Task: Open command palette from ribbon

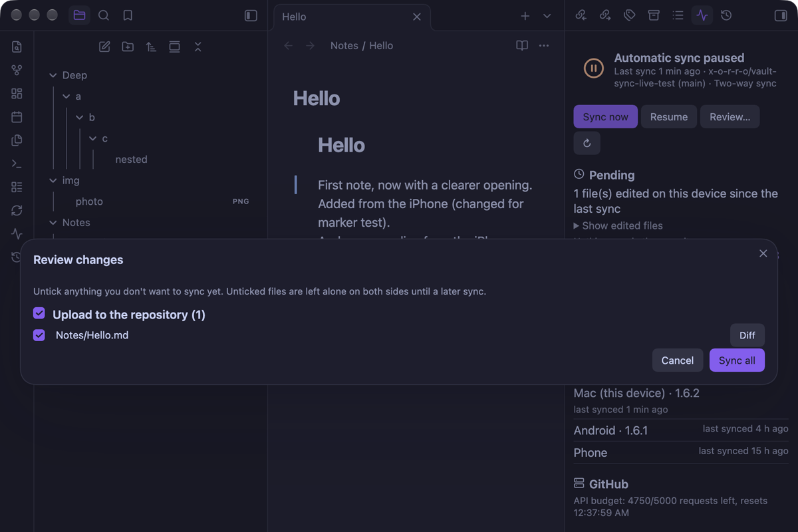Action: tap(17, 164)
